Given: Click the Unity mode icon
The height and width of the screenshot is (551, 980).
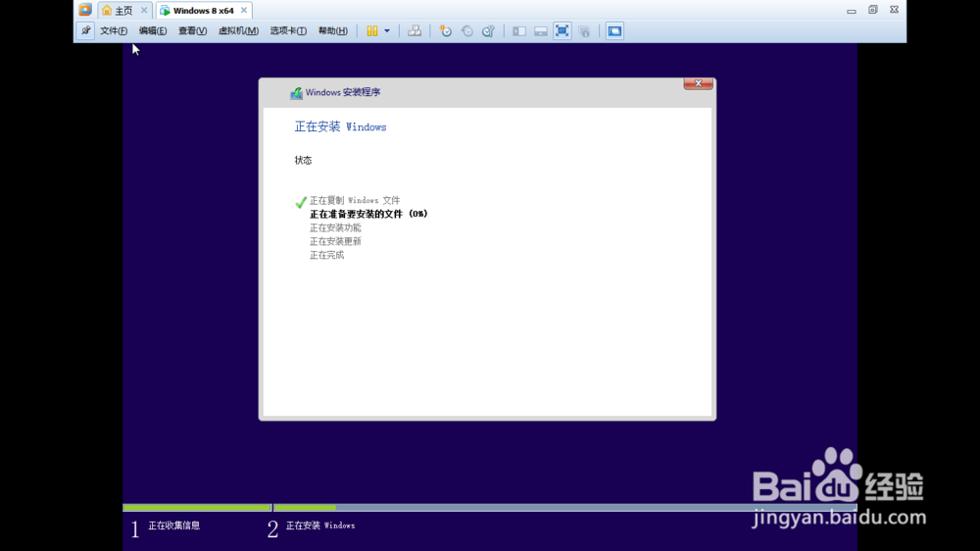Looking at the screenshot, I should 584,30.
